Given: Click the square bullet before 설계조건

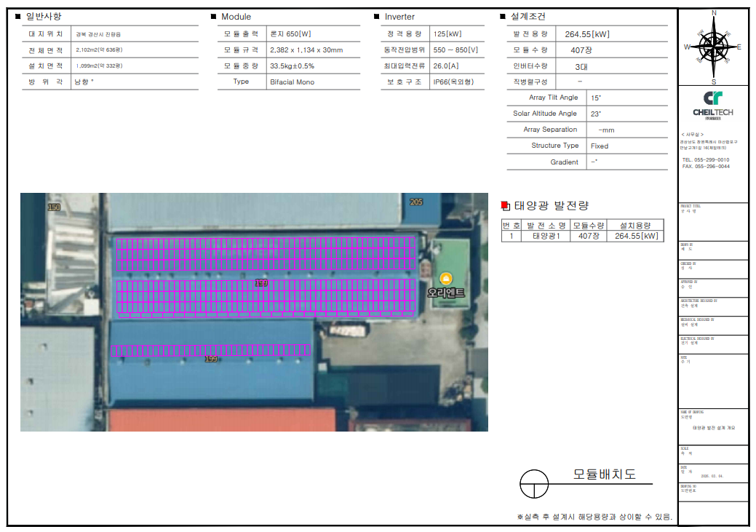Looking at the screenshot, I should coord(502,17).
